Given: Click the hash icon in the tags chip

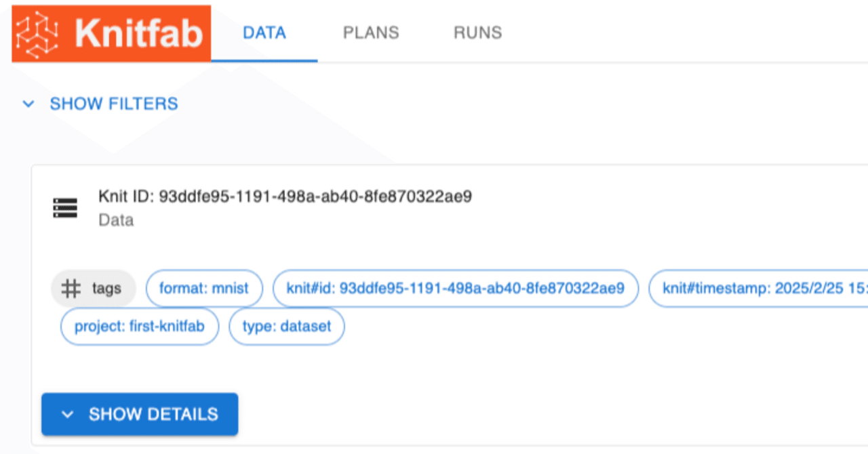Looking at the screenshot, I should pos(71,288).
